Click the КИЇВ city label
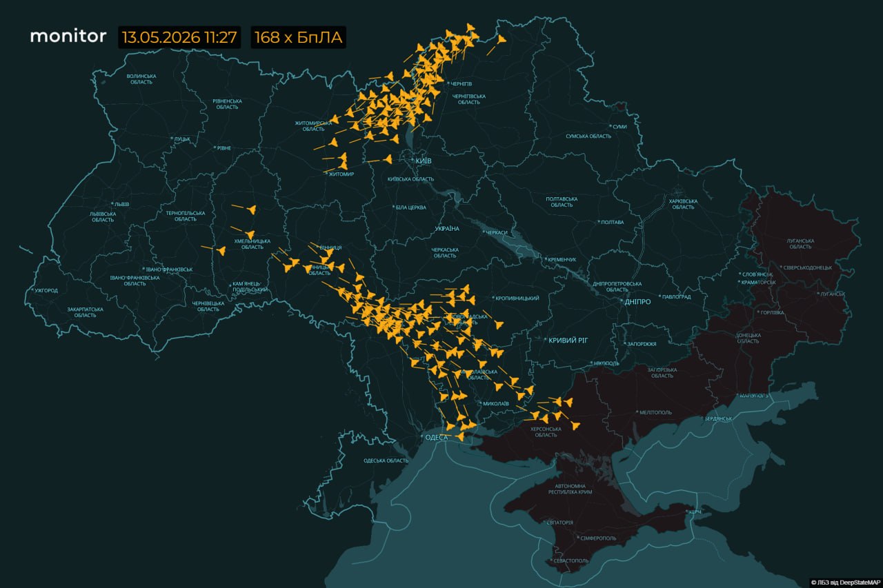 pyautogui.click(x=423, y=161)
